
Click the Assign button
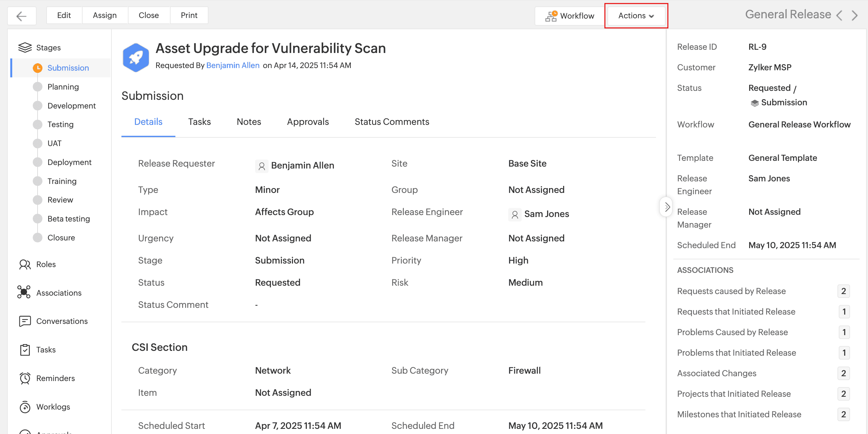click(104, 15)
